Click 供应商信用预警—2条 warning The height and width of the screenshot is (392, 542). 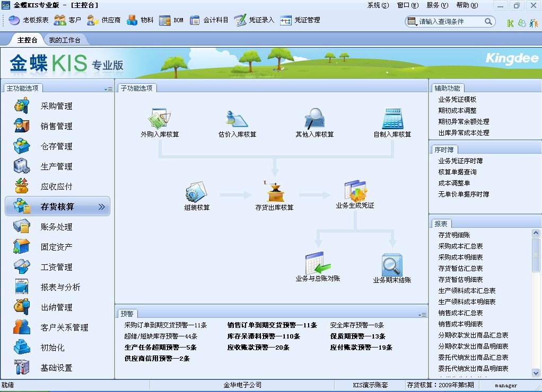[158, 359]
